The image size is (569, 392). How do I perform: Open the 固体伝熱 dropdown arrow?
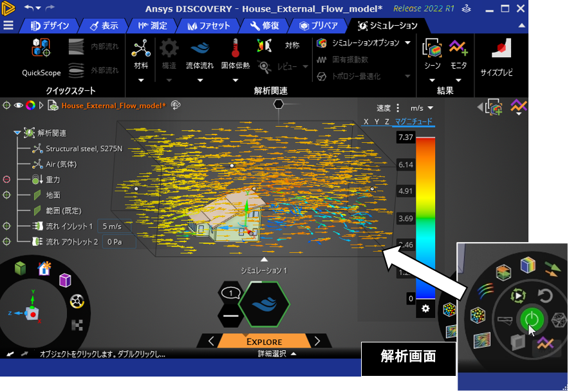(x=236, y=80)
